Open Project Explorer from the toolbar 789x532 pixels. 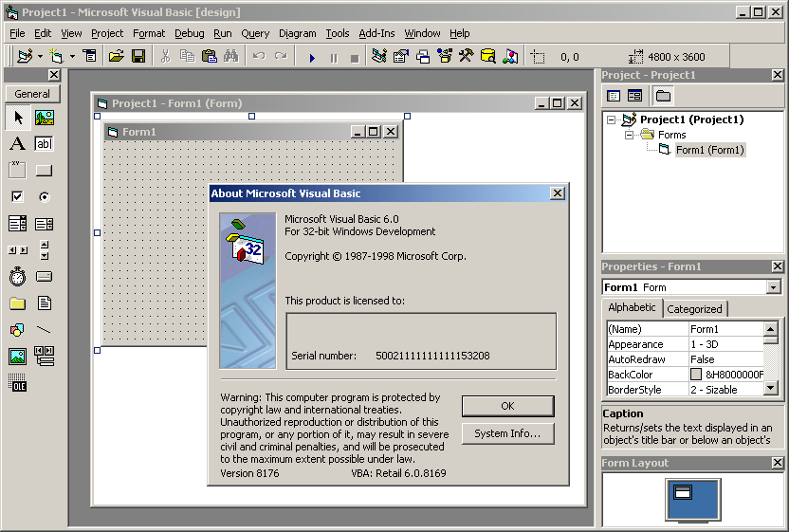[379, 56]
